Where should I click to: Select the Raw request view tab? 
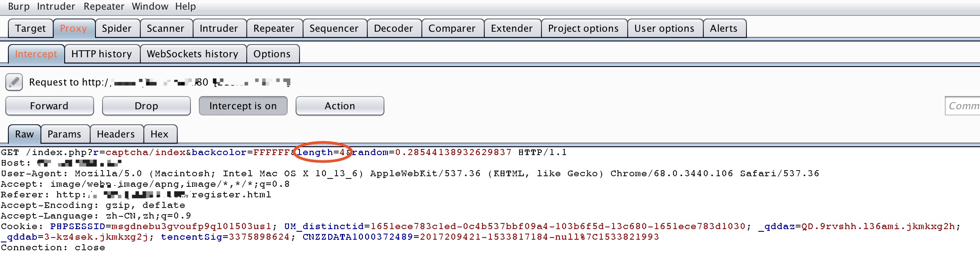(24, 134)
